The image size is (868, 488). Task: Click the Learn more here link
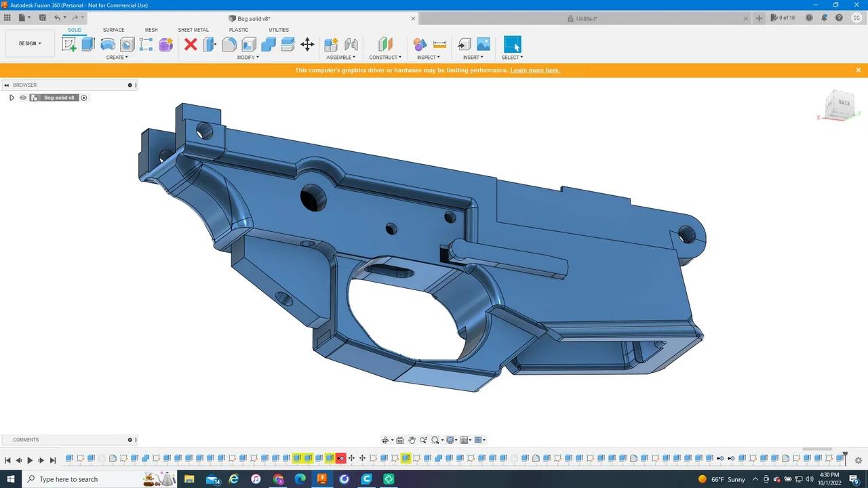click(x=534, y=70)
